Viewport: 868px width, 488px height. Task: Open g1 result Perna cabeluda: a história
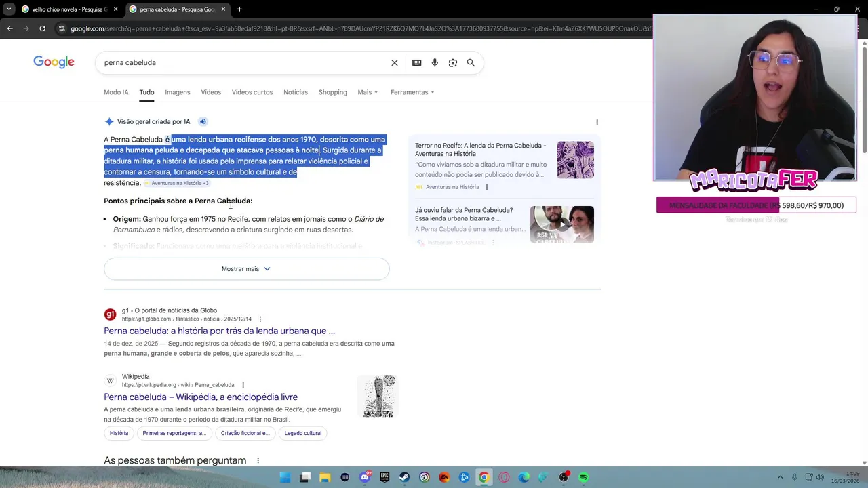219,331
